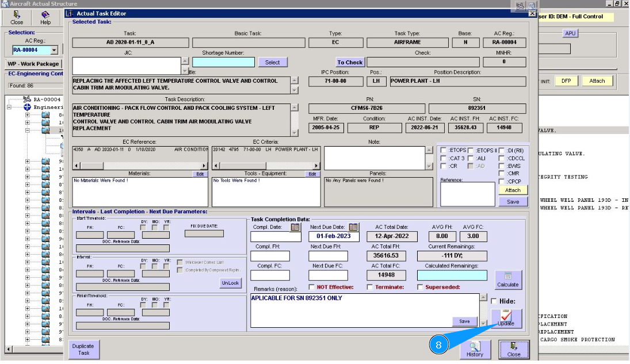
Task: Check the ALI checkbox
Action: pos(471,158)
